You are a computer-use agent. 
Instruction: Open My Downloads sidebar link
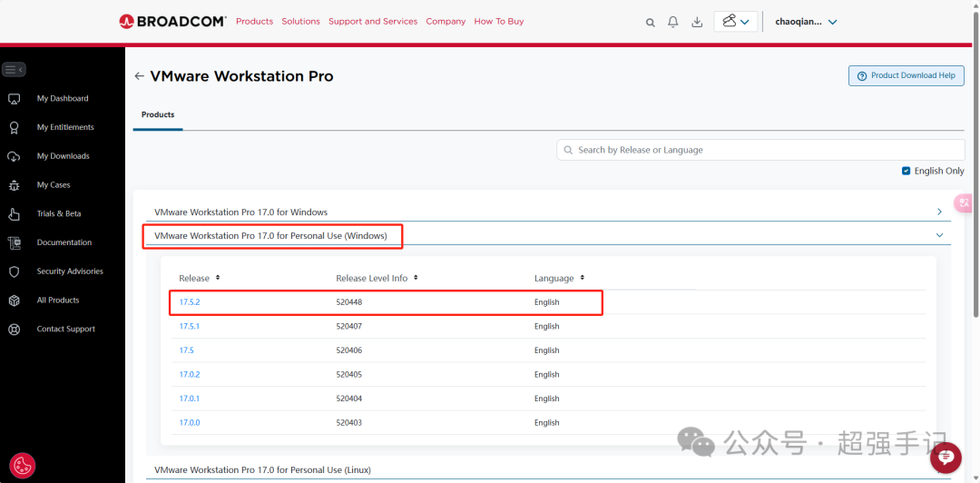pos(64,156)
